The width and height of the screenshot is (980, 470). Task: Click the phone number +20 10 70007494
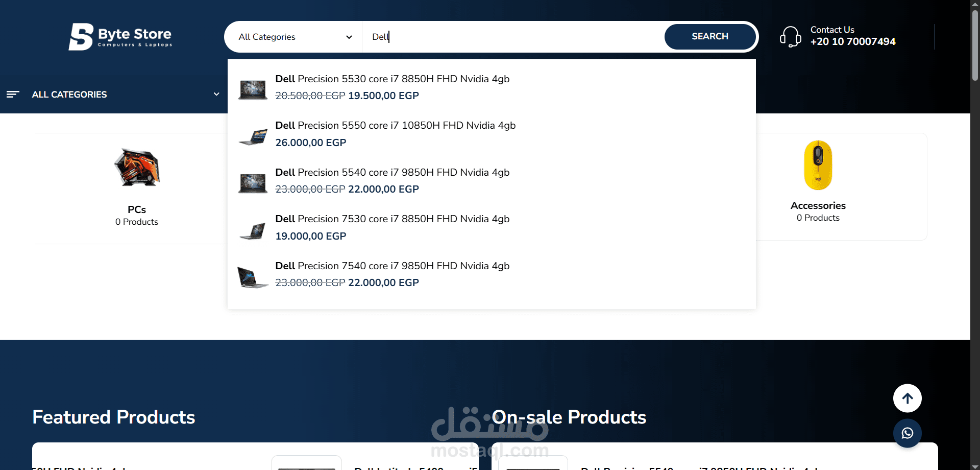click(852, 41)
